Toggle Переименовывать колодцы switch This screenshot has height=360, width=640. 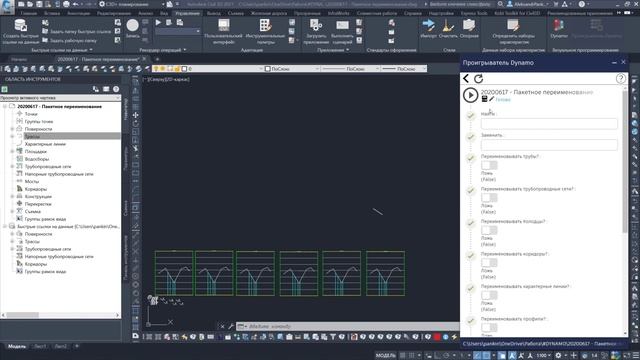[x=489, y=230]
